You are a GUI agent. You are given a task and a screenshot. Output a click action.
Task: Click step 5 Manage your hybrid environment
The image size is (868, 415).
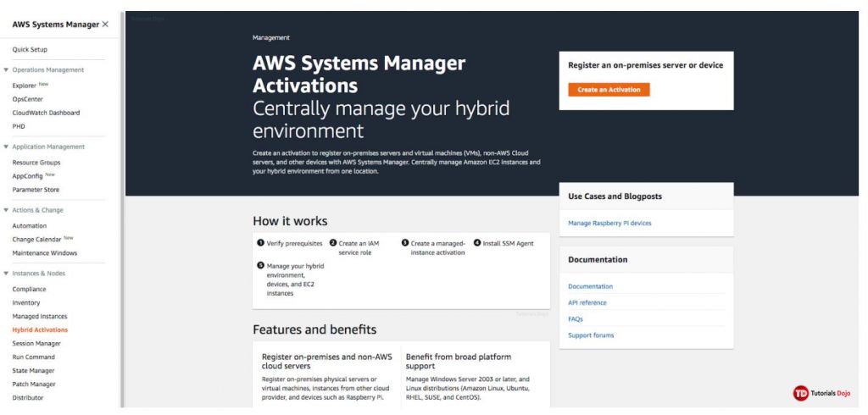[x=291, y=279]
